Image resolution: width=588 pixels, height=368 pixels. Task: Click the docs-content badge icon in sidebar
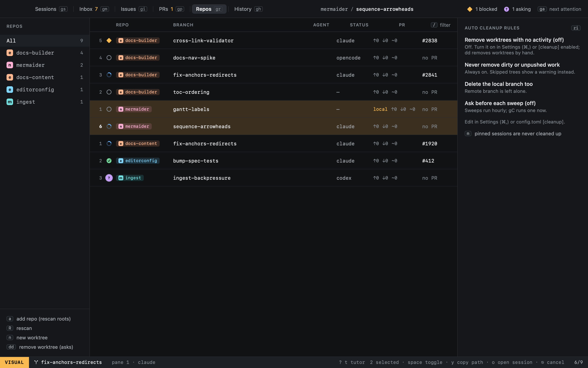[x=10, y=77]
